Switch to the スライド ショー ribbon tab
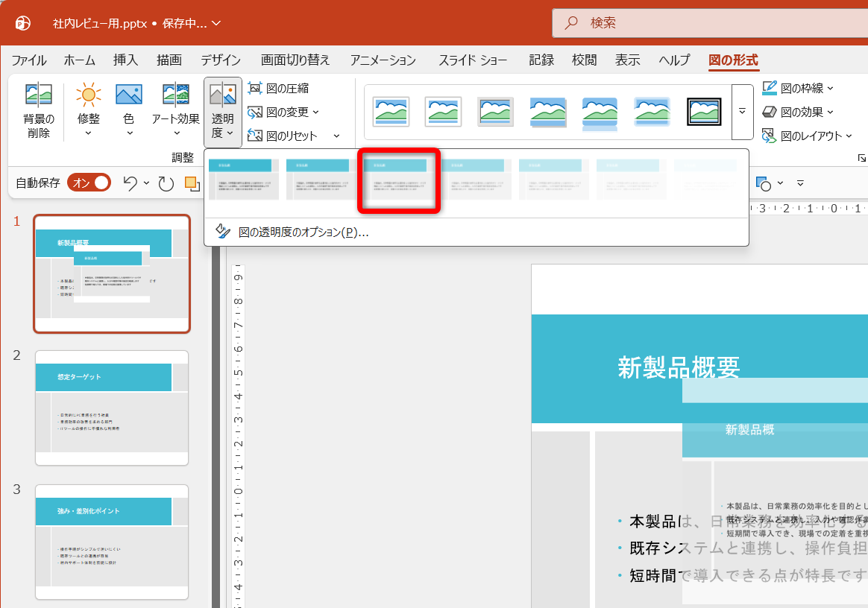This screenshot has height=608, width=868. click(472, 60)
